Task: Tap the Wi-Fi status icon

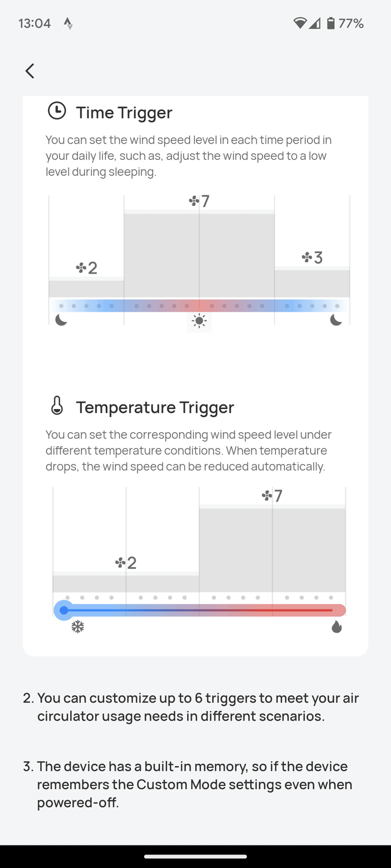Action: point(299,23)
